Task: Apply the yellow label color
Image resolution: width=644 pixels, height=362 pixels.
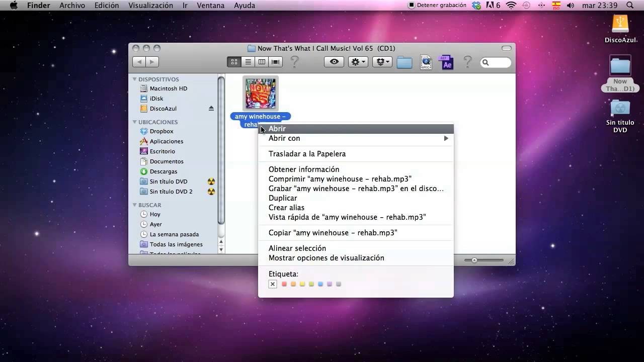Action: coord(302,284)
